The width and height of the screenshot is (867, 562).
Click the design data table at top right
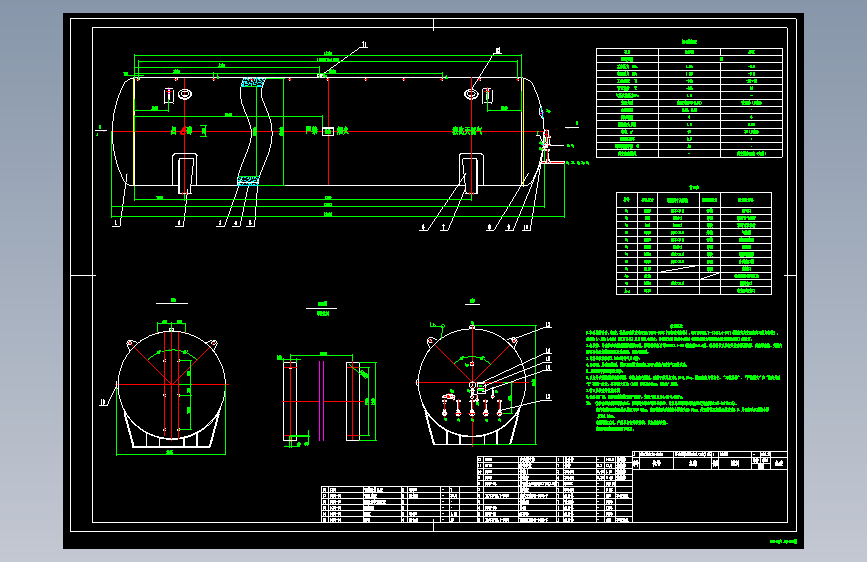coord(689,103)
